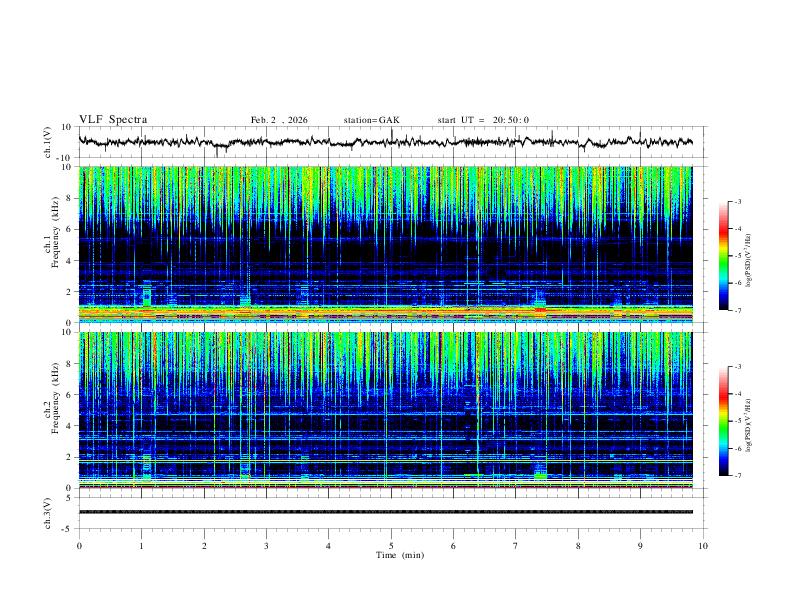
Task: Click the "4" kHz tick on ch.2 frequency axis
Action: 69,426
